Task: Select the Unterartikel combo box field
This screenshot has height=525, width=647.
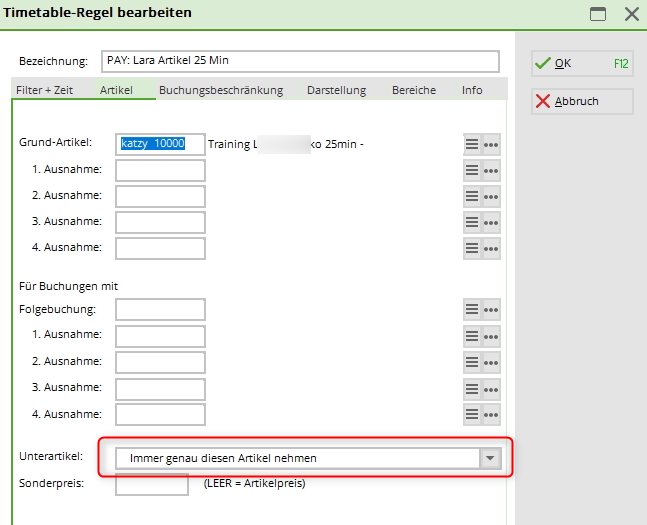Action: (297, 458)
